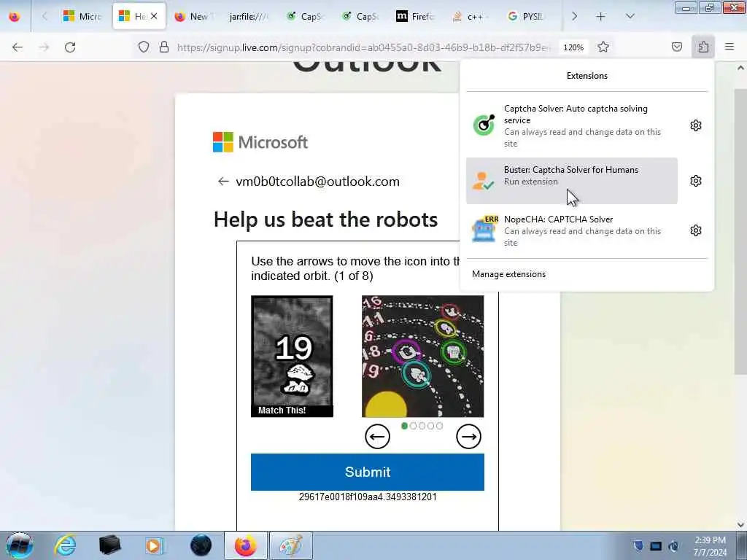Close the active Help tab
Screen dimensions: 747x560
[x=154, y=16]
